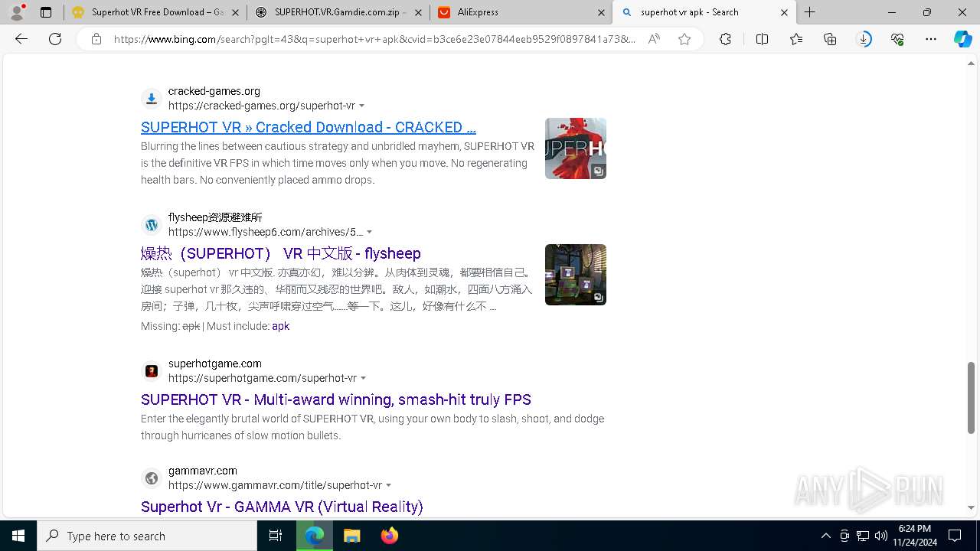Viewport: 980px width, 551px height.
Task: Open SUPERHOT VR Multi-award winning result
Action: click(x=336, y=399)
